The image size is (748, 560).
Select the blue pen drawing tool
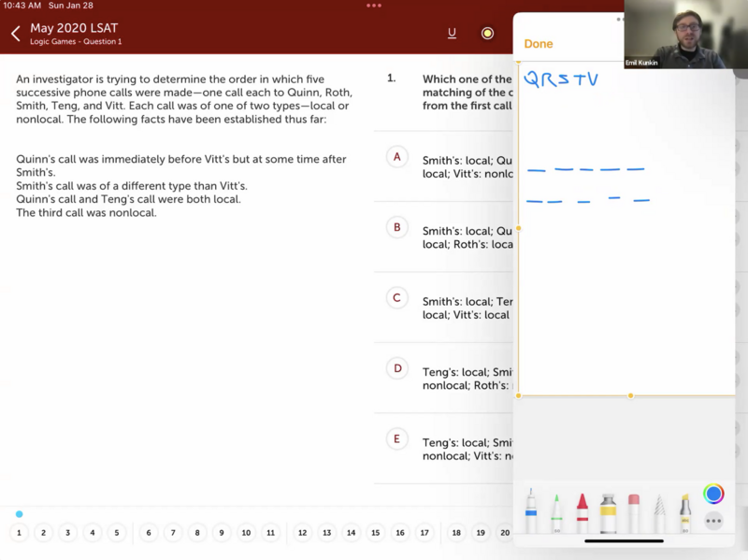(x=531, y=511)
